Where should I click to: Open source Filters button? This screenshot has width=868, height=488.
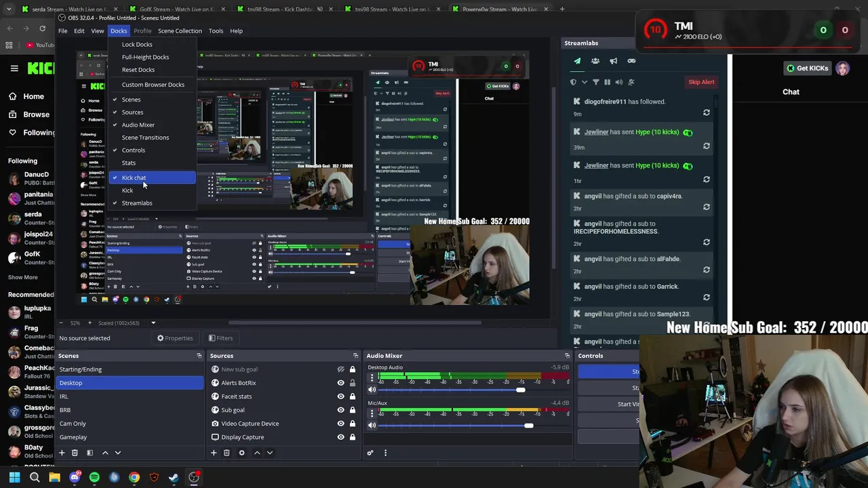pyautogui.click(x=220, y=338)
